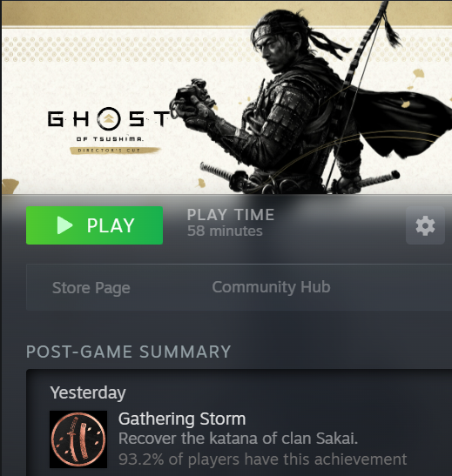Image resolution: width=452 pixels, height=476 pixels.
Task: Click the GHOST title logo
Action: [x=108, y=118]
